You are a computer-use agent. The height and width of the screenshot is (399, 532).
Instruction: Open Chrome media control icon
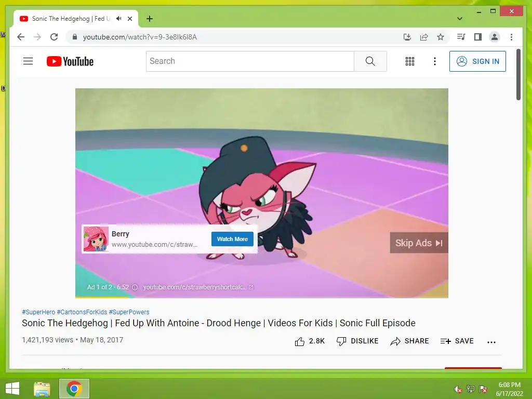461,37
